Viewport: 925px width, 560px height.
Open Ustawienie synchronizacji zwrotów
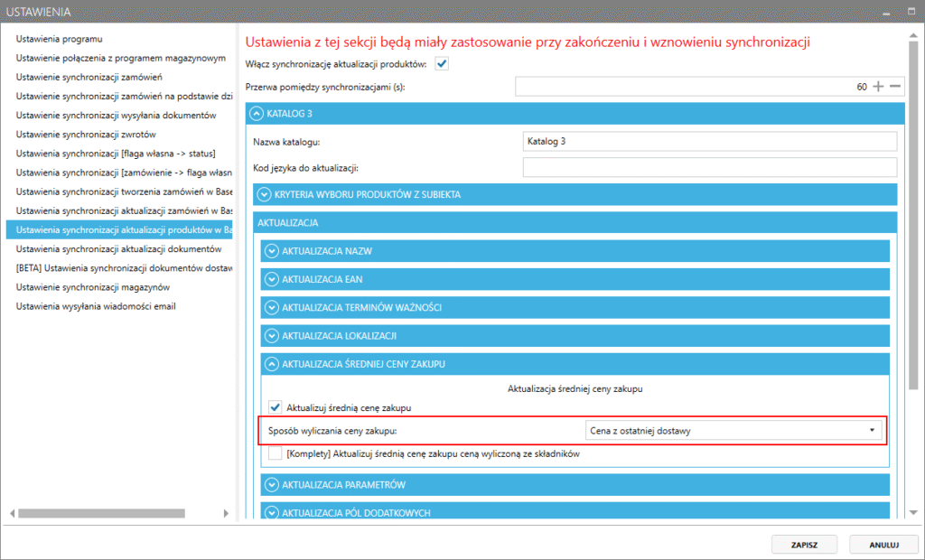[x=86, y=135]
